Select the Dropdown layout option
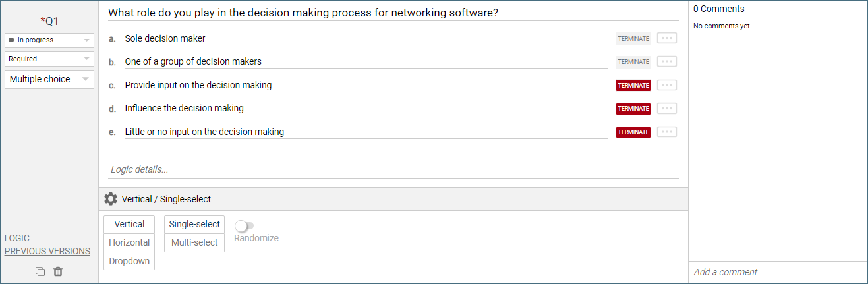 (x=129, y=261)
